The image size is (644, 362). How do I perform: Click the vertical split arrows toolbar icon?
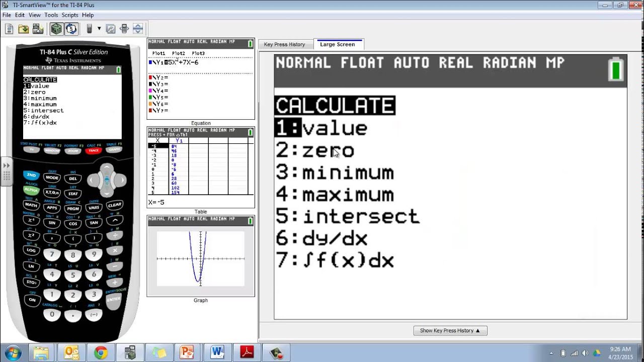click(138, 29)
